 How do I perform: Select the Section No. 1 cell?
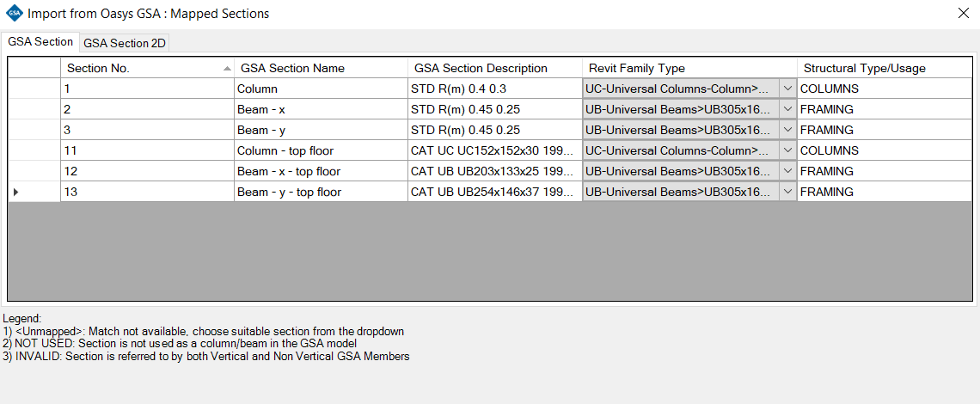pos(147,89)
